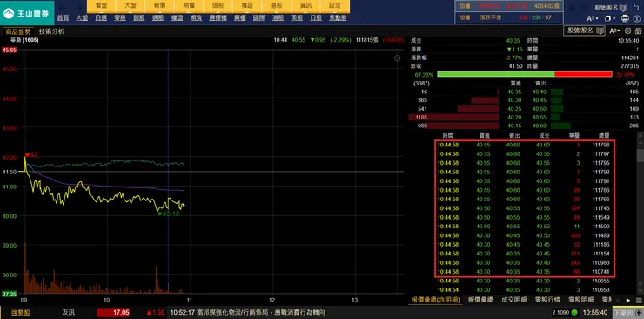The height and width of the screenshot is (319, 644).
Task: Click the 漲跌平家 statistics row
Action: point(509,17)
